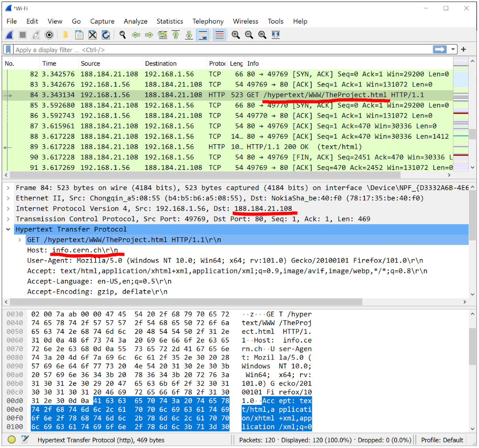The height and width of the screenshot is (448, 479).
Task: Select packet 89 HTTP/1.1 200 OK row
Action: pos(227,147)
